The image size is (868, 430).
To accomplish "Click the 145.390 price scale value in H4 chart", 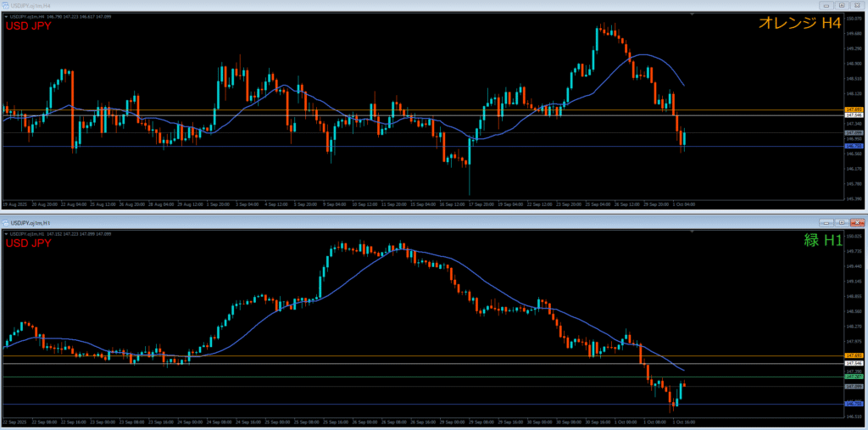I will coord(853,198).
